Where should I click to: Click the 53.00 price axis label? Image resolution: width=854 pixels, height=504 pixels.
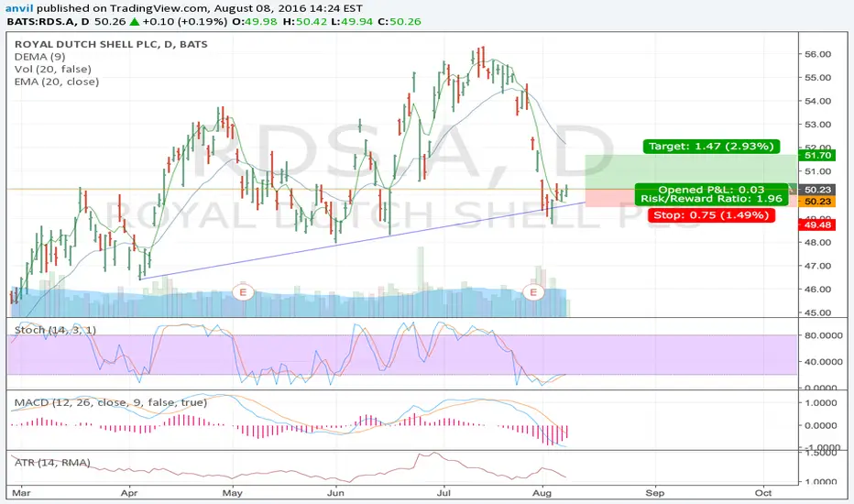(817, 125)
